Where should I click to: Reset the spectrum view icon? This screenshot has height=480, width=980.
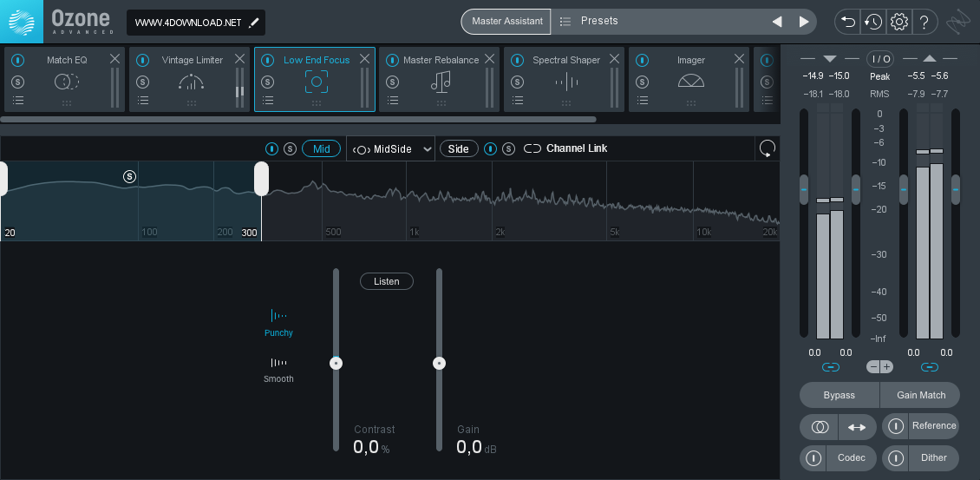768,148
